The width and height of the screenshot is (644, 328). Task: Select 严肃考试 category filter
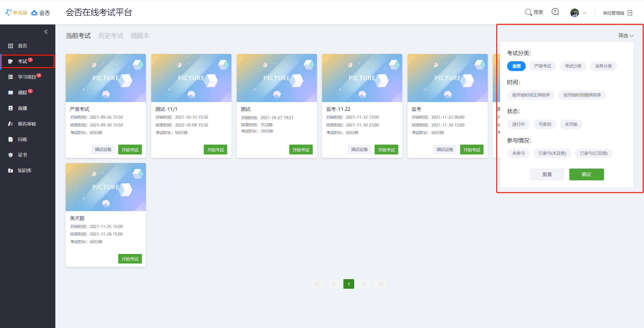coord(543,66)
